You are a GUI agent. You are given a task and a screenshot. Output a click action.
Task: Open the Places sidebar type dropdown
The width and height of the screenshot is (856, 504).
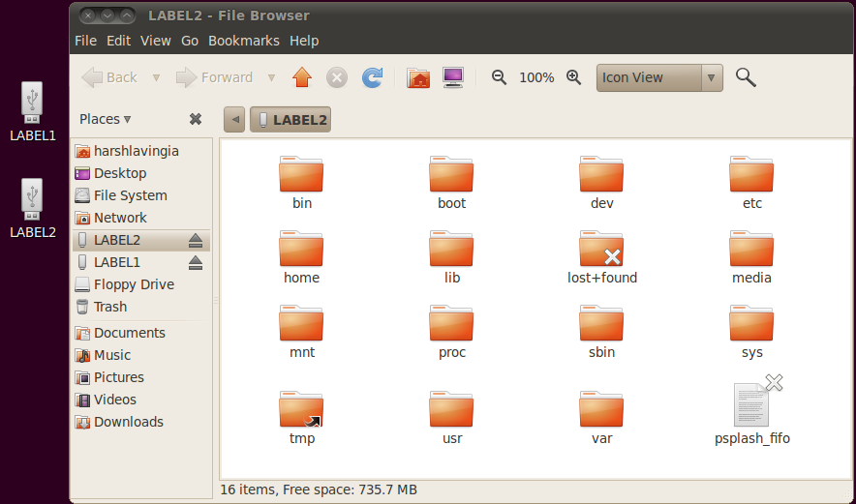(x=106, y=119)
